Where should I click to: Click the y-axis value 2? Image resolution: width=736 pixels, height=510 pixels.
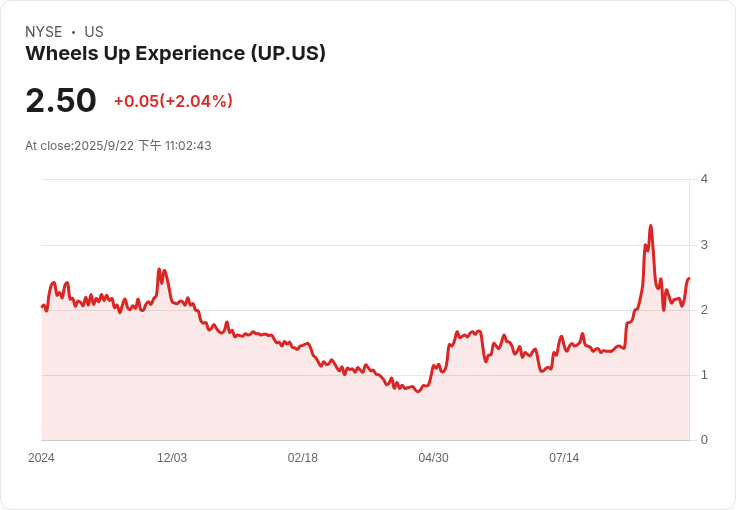(704, 310)
